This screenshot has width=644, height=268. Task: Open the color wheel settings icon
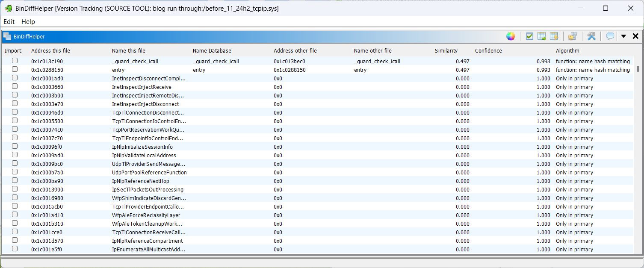click(x=511, y=36)
